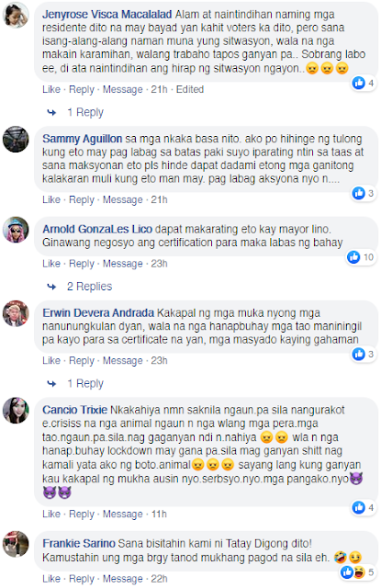Open 21h timestamp on Sammy's comment
The image size is (381, 588).
159,199
